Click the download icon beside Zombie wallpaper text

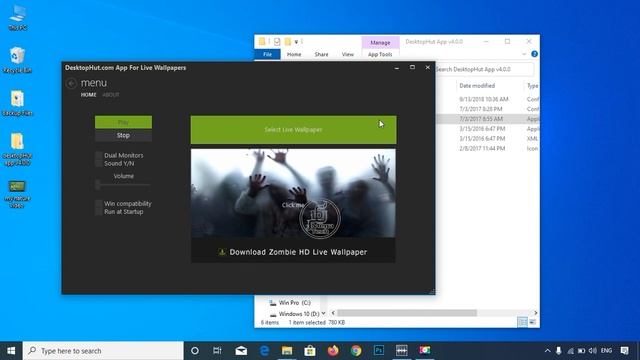(222, 252)
